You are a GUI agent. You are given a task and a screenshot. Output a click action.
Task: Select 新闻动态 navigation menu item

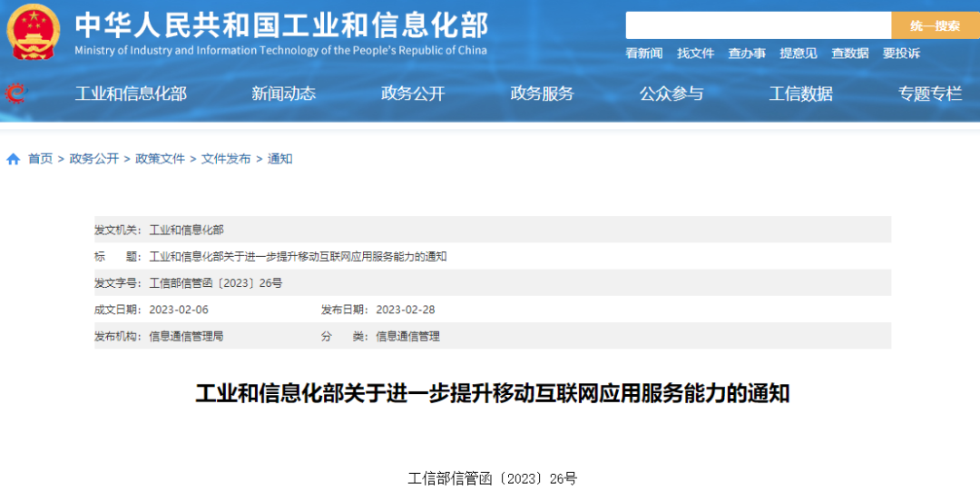click(284, 93)
